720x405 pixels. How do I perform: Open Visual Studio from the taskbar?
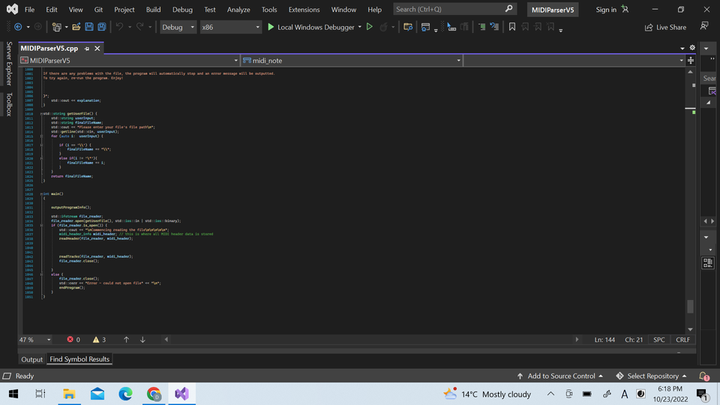pos(181,394)
